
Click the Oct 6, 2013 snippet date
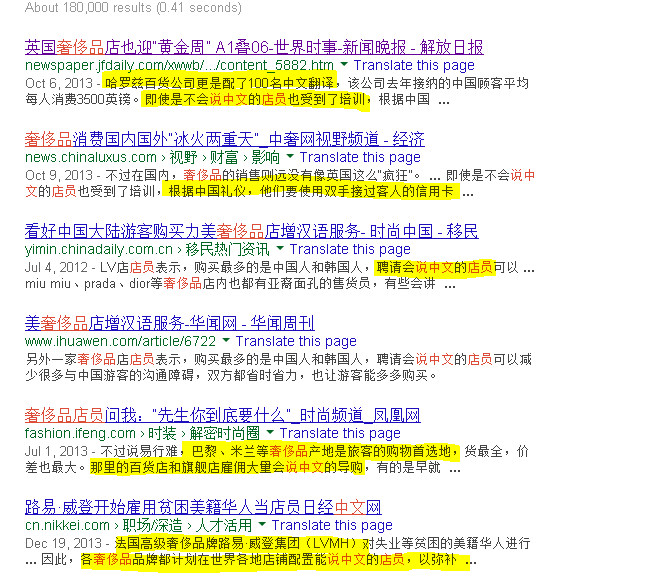(59, 83)
